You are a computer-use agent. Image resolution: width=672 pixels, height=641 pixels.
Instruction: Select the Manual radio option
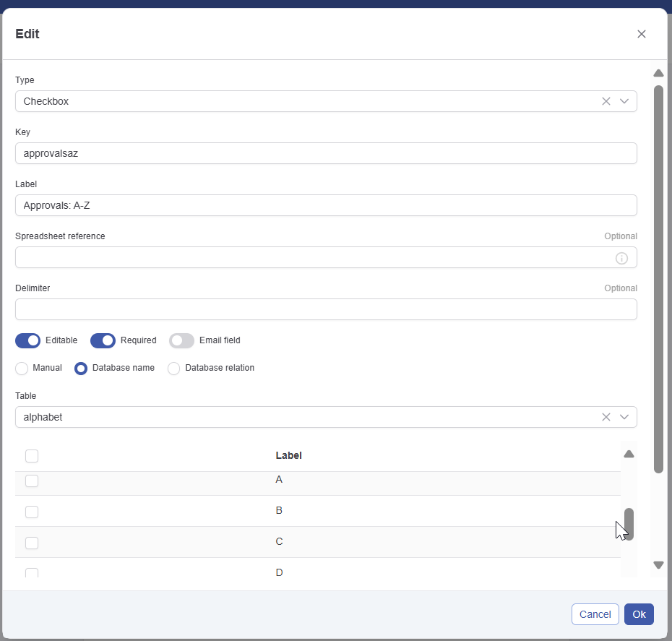coord(22,369)
